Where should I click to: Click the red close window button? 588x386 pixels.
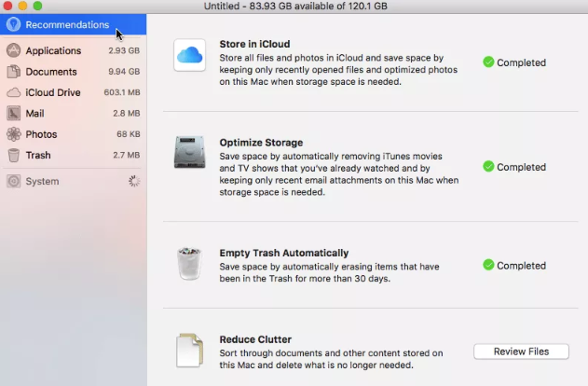pos(7,6)
